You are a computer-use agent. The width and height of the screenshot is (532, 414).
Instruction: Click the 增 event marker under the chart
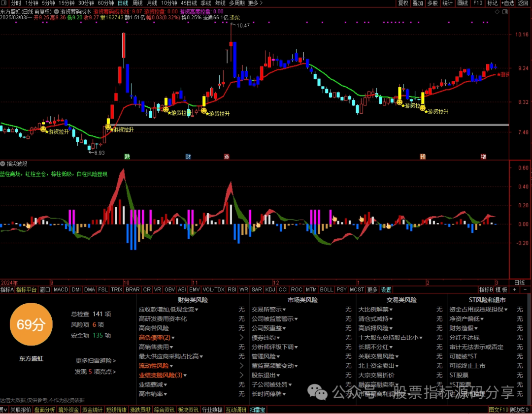coord(483,157)
